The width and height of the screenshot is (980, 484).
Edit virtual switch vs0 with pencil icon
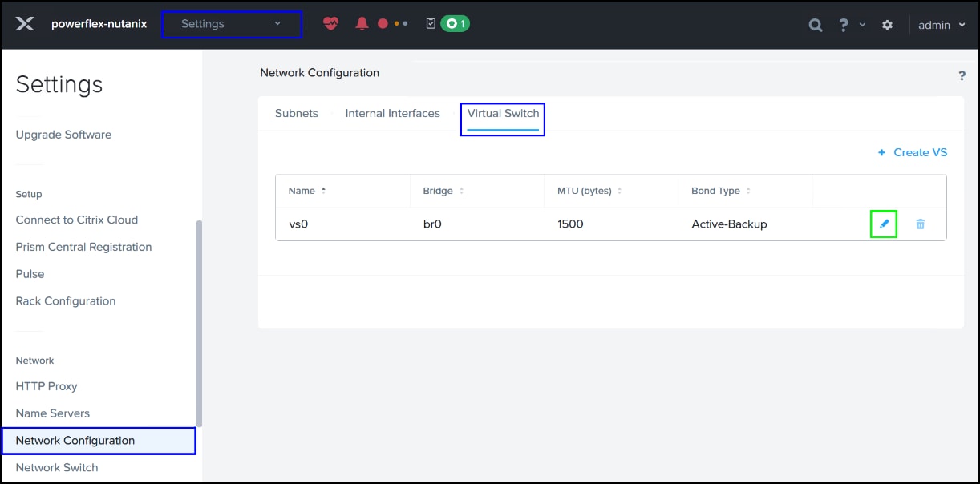pos(884,224)
